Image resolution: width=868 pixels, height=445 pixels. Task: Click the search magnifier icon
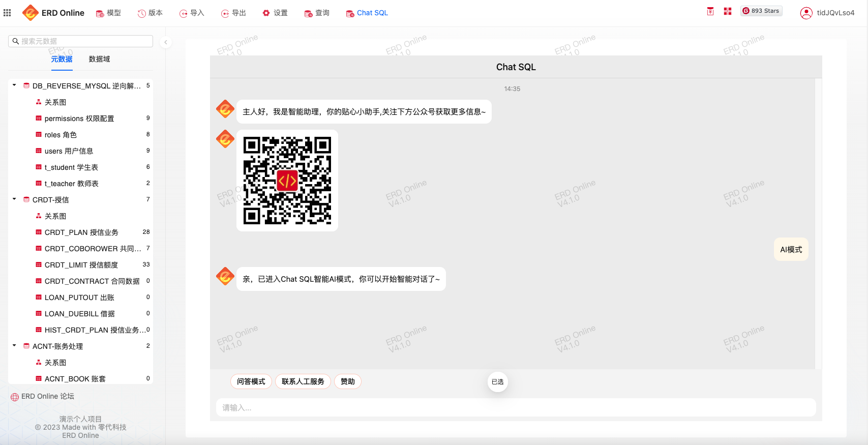(16, 41)
